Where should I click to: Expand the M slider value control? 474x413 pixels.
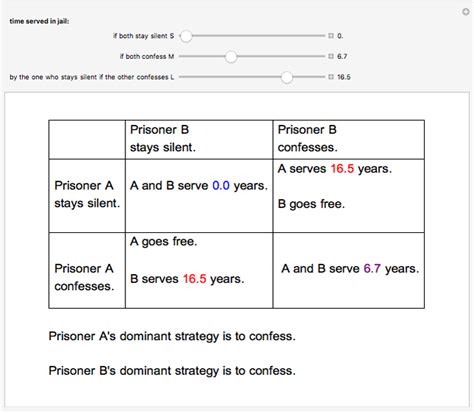coord(331,56)
